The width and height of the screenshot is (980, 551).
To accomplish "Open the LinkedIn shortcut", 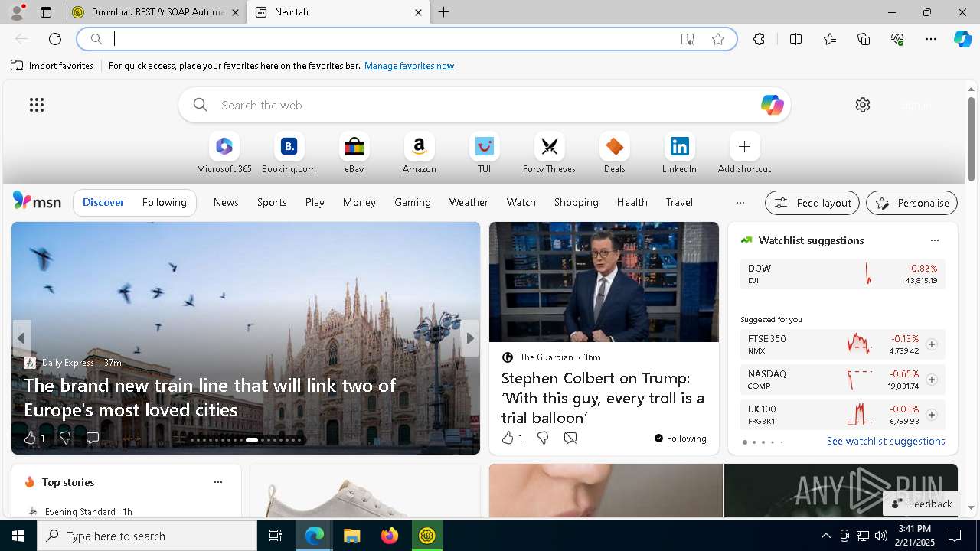I will (679, 153).
